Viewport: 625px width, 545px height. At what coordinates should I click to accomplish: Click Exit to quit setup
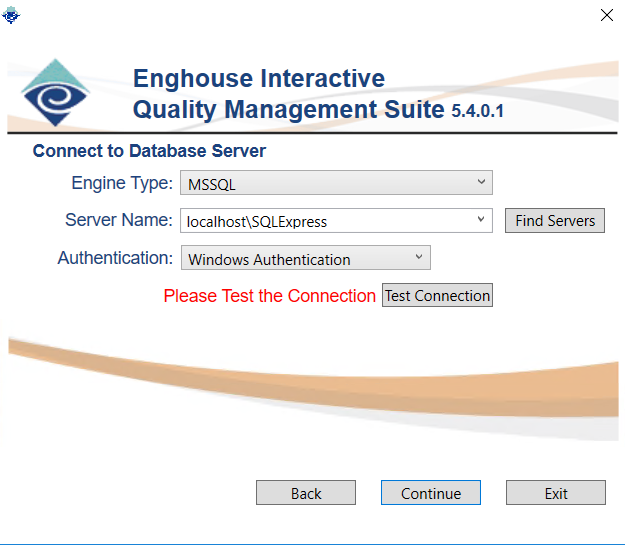pos(556,493)
